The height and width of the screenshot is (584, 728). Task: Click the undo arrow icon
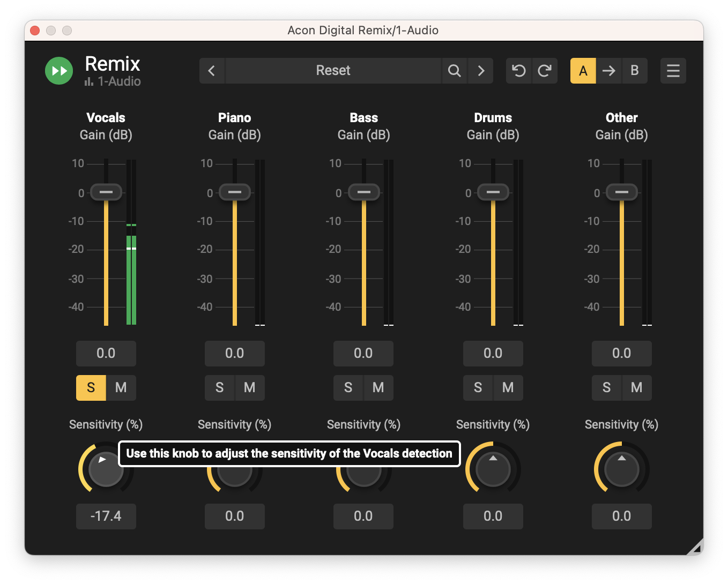point(518,71)
